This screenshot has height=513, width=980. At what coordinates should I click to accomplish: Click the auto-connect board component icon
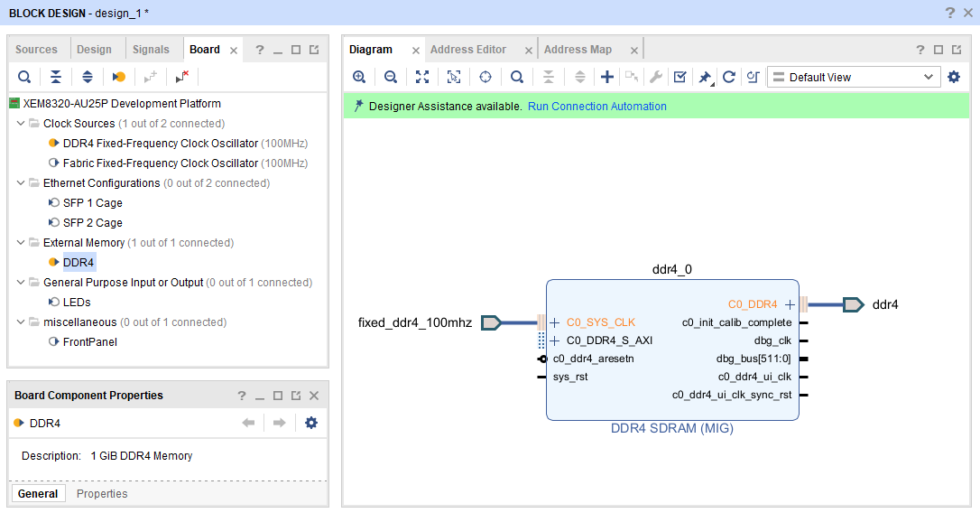[x=119, y=77]
